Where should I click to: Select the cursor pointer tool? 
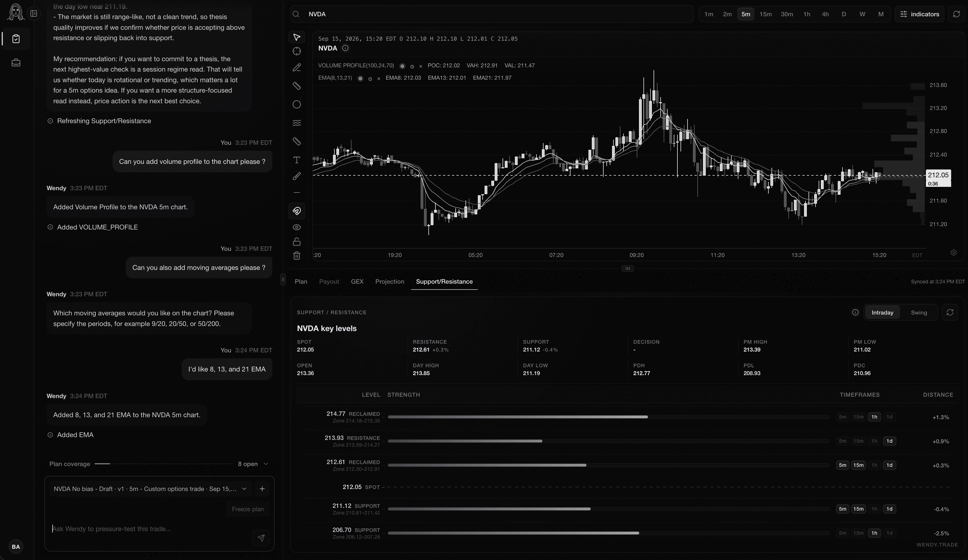[x=296, y=37]
